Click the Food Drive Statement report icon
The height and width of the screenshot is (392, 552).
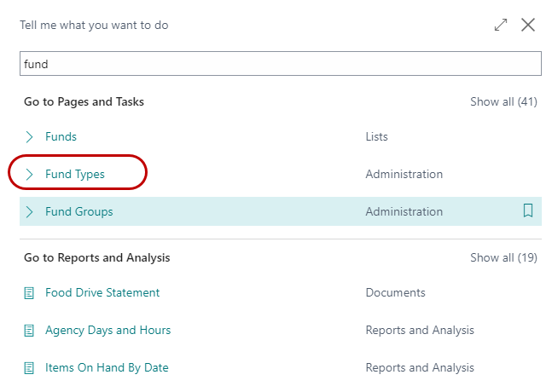click(30, 292)
